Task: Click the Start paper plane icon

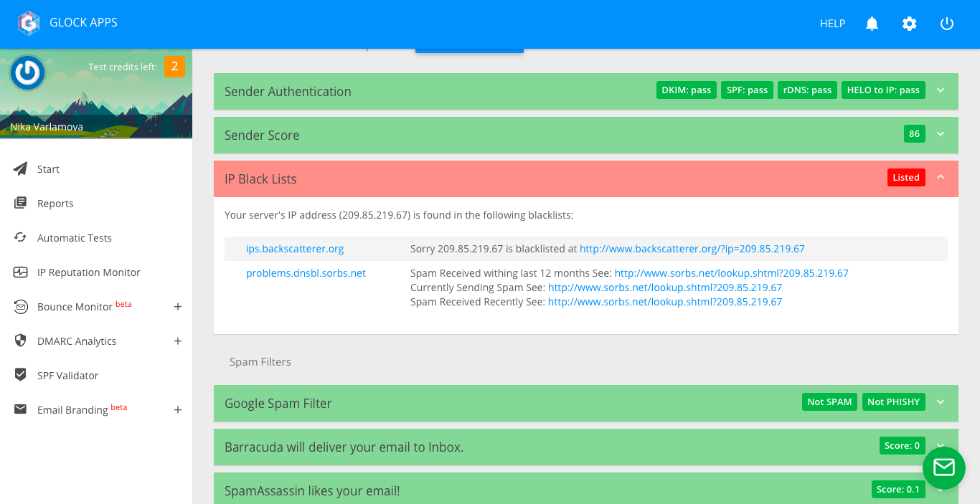Action: 21,169
